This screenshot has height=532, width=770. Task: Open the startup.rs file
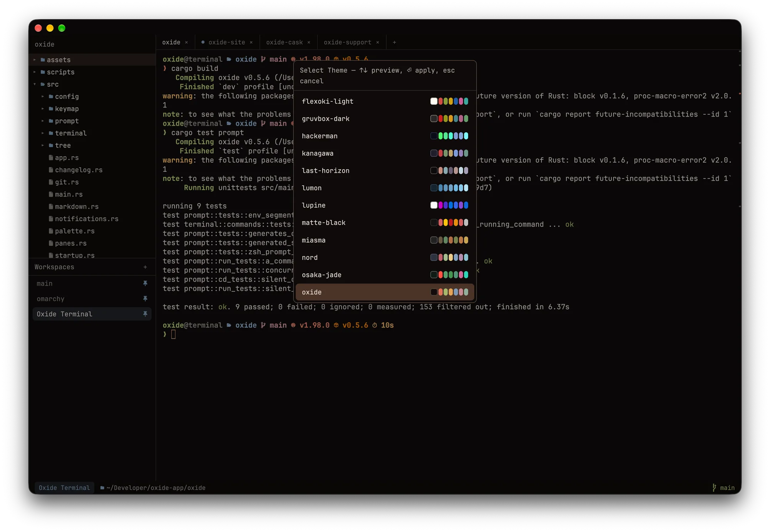coord(75,255)
